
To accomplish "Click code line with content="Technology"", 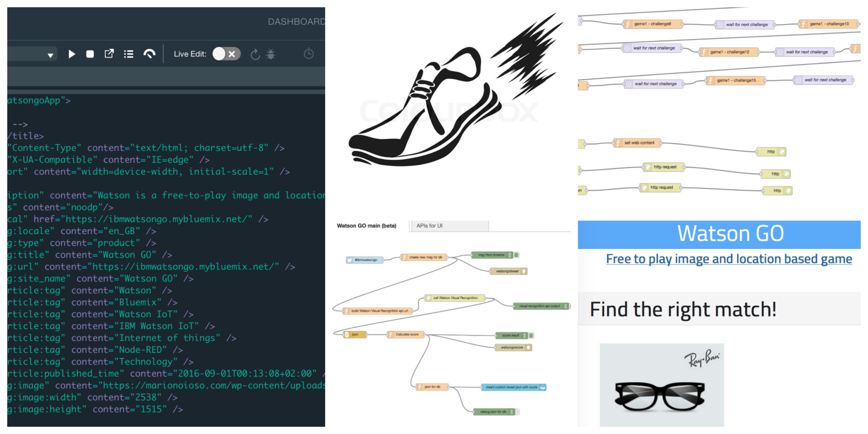I will pos(100,362).
